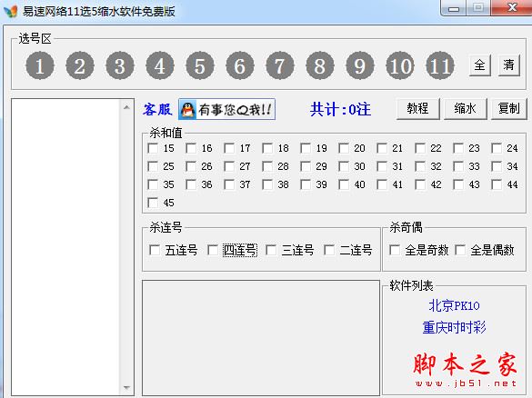532x398 pixels.
Task: Check sum value 39 checkbox
Action: tap(306, 184)
